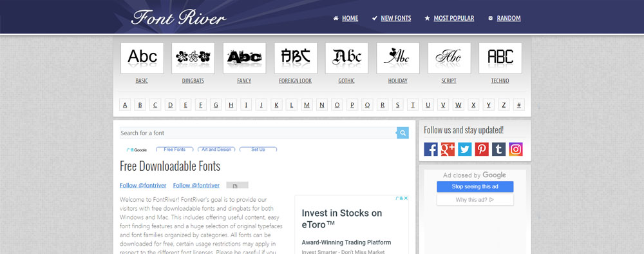Screen dimensions: 644x254
Task: Click the Font River logo
Action: click(178, 17)
